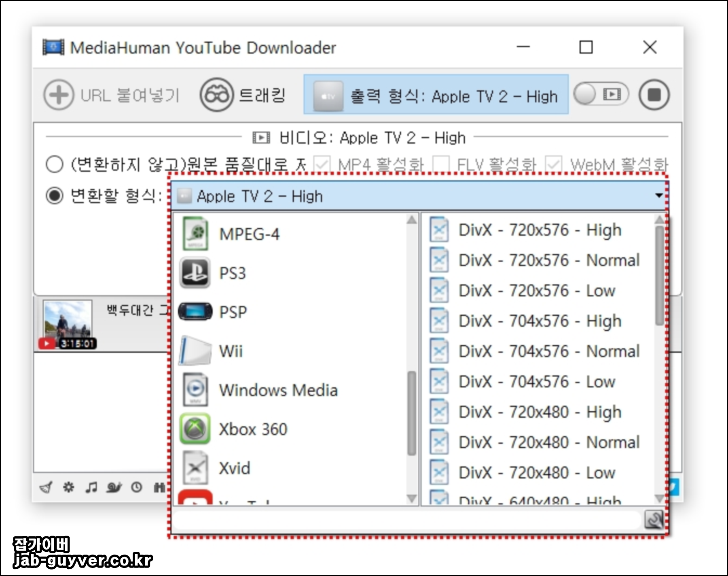728x576 pixels.
Task: Select DivX - 720x480 - High preset
Action: tap(538, 412)
